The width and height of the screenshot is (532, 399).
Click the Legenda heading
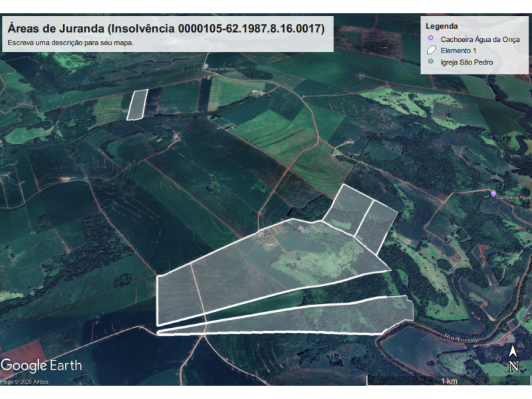coord(442,26)
